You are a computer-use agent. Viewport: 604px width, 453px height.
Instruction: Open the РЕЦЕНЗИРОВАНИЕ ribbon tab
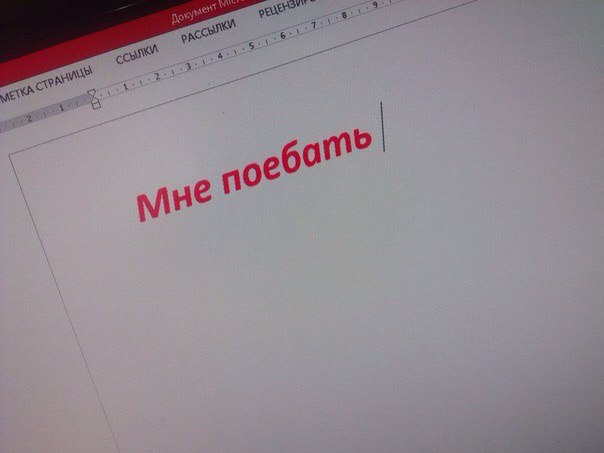285,8
